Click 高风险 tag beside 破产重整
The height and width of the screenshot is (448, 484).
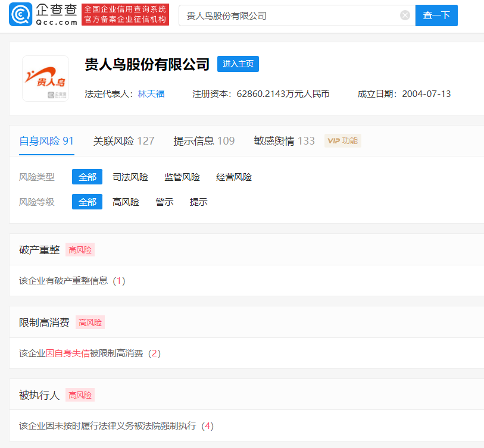coord(80,250)
